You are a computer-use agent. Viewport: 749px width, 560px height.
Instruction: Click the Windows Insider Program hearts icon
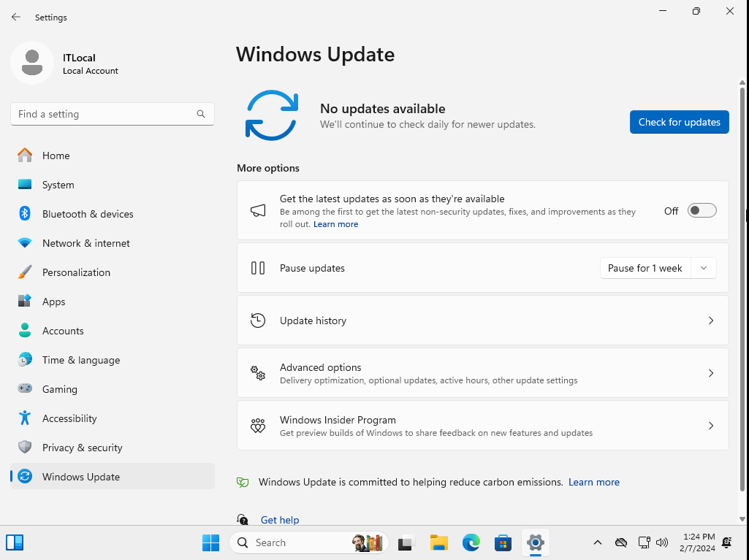258,426
